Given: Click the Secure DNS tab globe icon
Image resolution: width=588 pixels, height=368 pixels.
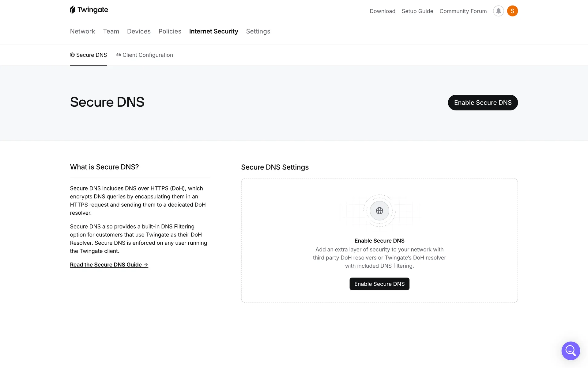Looking at the screenshot, I should tap(72, 55).
